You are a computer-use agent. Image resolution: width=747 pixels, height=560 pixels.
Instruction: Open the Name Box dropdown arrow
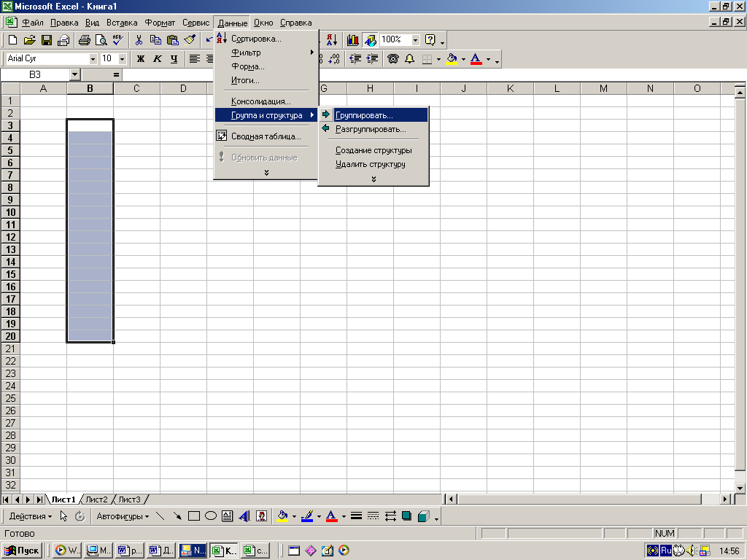pos(74,75)
